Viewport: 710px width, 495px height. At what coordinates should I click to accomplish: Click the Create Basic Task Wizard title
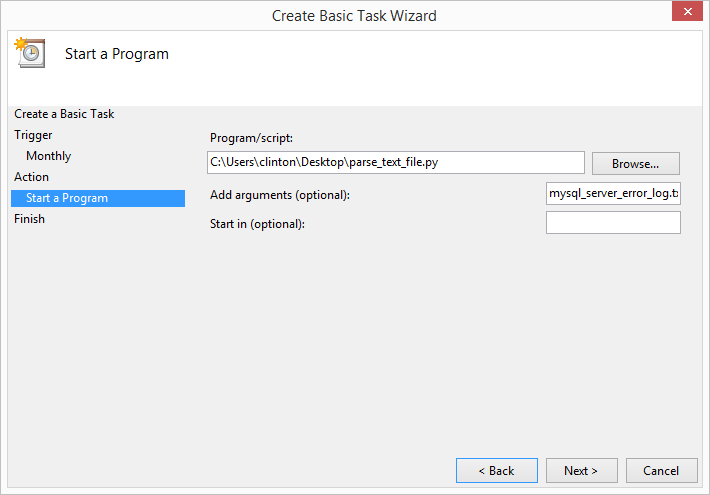point(354,16)
